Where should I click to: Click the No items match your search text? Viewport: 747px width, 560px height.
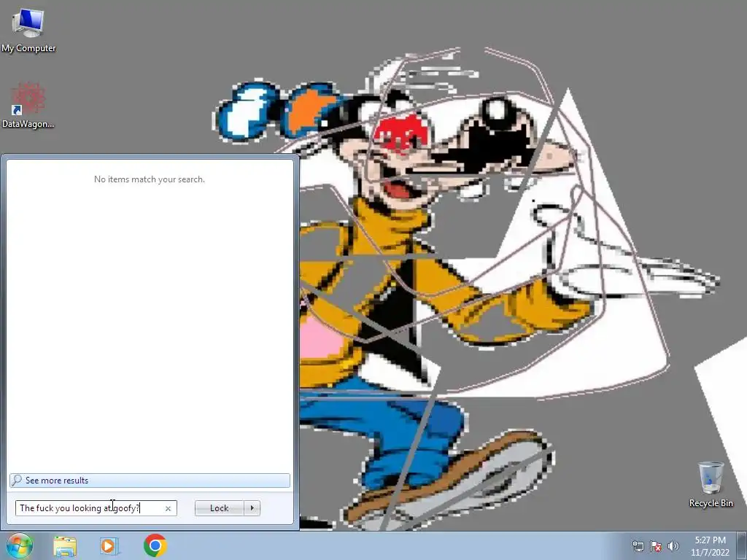149,179
